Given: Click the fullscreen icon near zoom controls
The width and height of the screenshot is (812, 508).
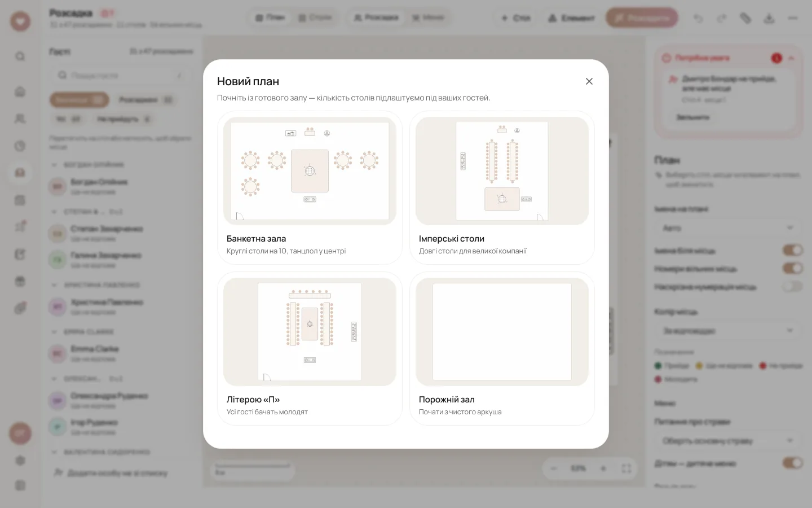Looking at the screenshot, I should point(626,468).
